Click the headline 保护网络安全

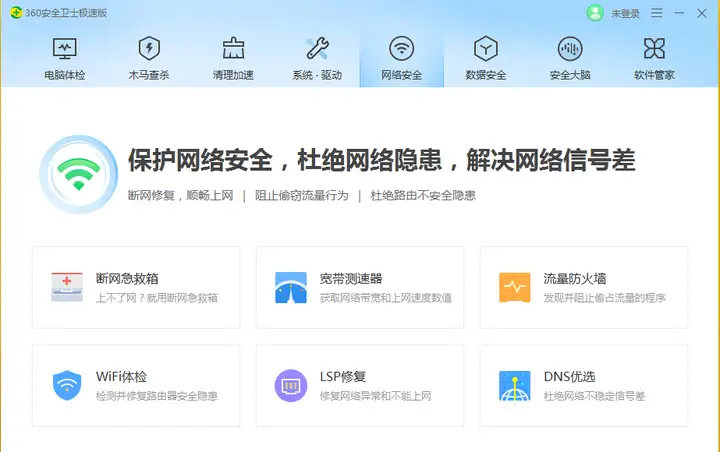(x=200, y=160)
